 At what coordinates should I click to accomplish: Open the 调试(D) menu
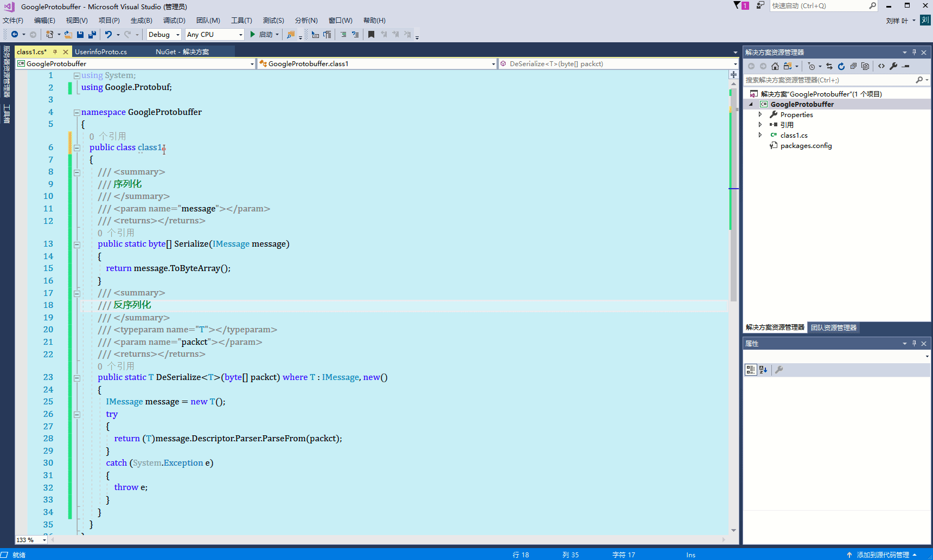pyautogui.click(x=174, y=21)
